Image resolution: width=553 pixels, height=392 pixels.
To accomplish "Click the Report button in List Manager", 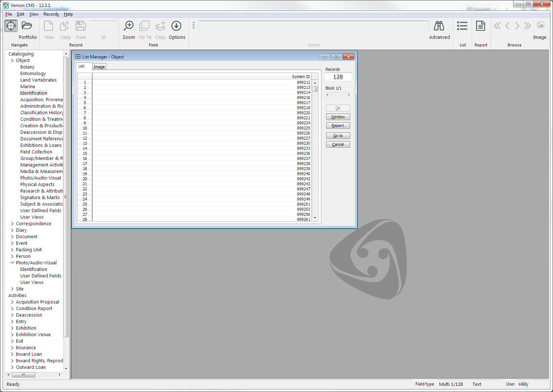I will [x=338, y=125].
